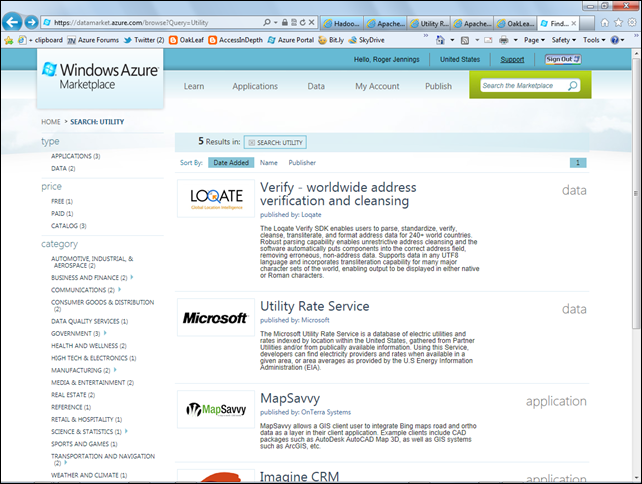This screenshot has height=484, width=642.
Task: Open the Azure Portal favorite
Action: click(x=291, y=40)
